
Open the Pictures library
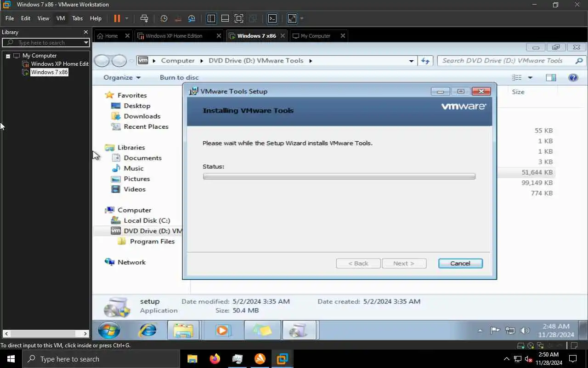point(136,179)
